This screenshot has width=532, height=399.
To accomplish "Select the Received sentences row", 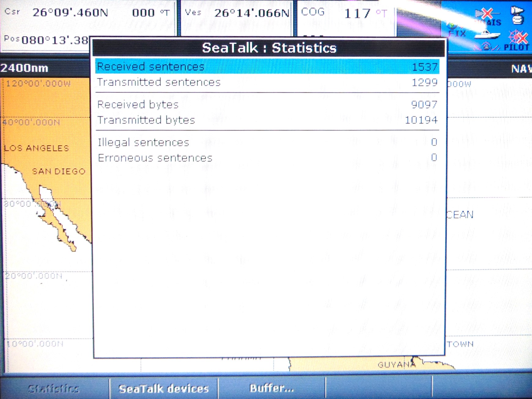I will (x=267, y=66).
